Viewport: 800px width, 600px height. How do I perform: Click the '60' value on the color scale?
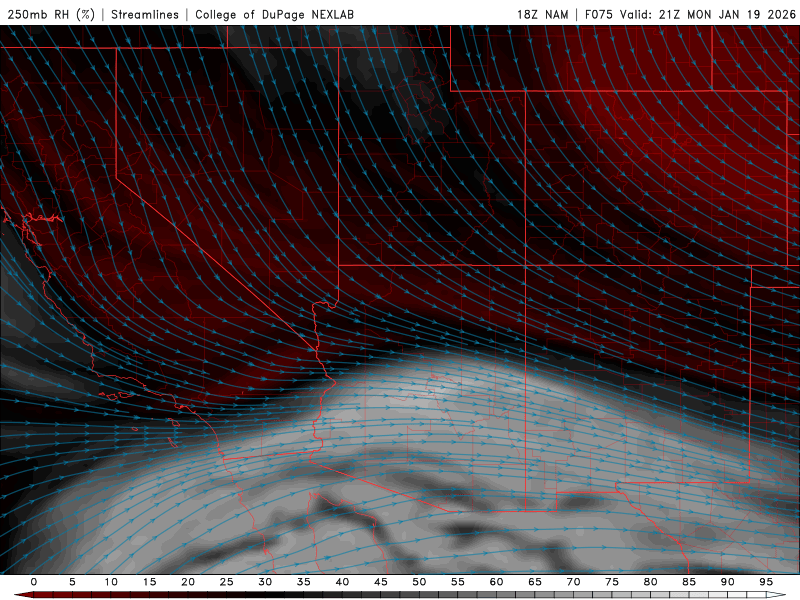[496, 582]
